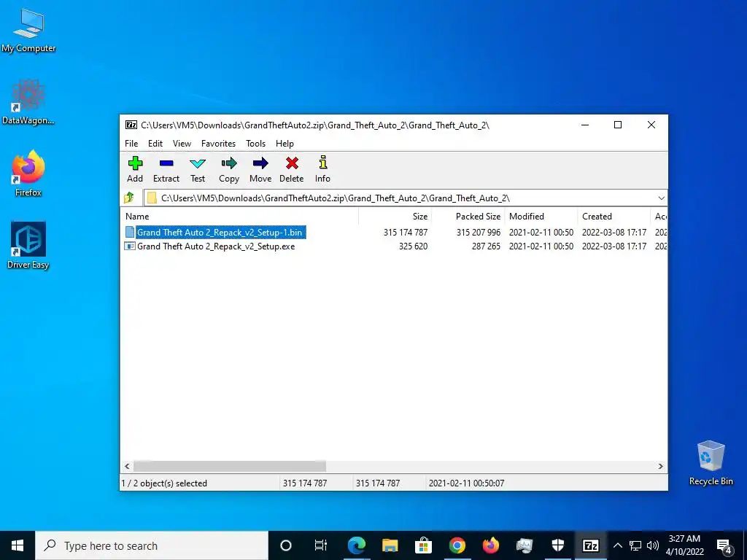This screenshot has width=747, height=560.
Task: Open the Edit menu
Action: [x=155, y=144]
